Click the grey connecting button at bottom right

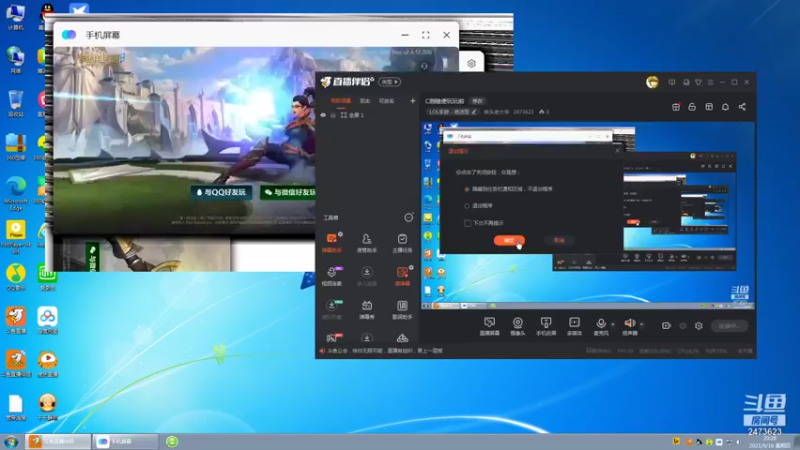coord(730,326)
